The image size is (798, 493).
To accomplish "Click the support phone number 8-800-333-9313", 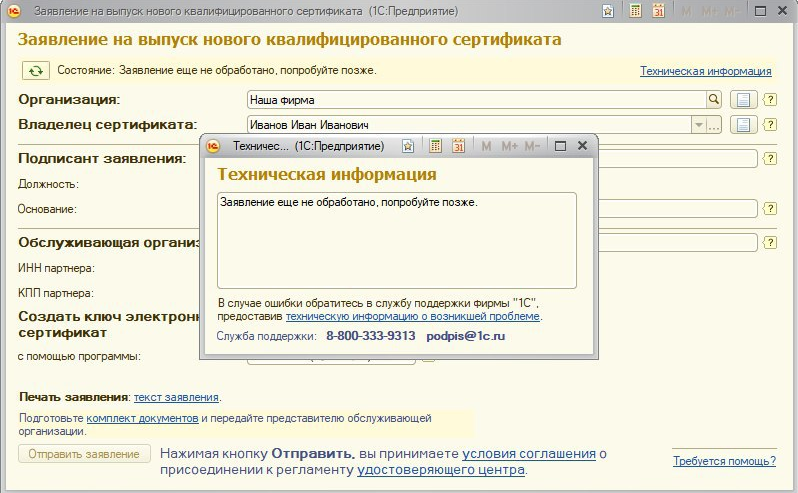I will point(370,336).
